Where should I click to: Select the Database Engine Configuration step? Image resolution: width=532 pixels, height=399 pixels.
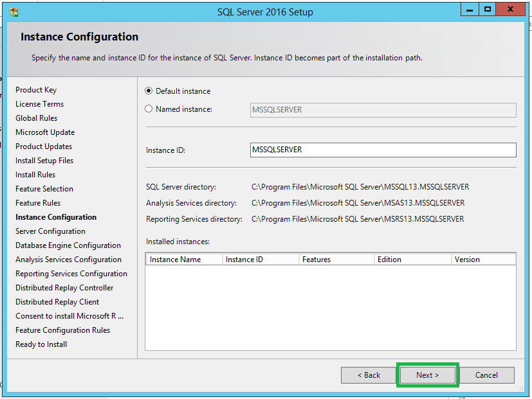[68, 245]
